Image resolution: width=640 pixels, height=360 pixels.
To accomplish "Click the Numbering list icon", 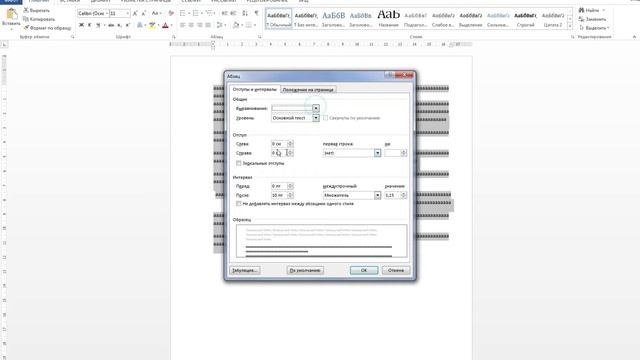I will (196, 13).
